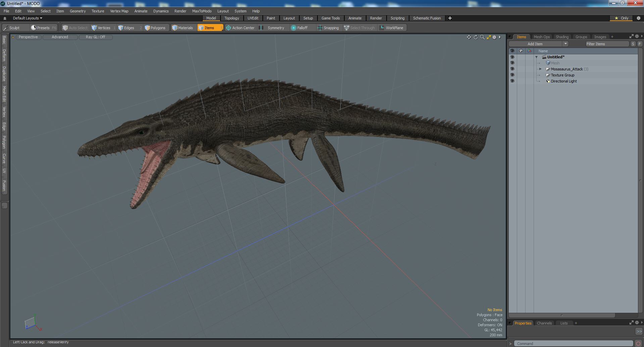Switch to Edges selection mode
The height and width of the screenshot is (347, 644).
pos(126,28)
